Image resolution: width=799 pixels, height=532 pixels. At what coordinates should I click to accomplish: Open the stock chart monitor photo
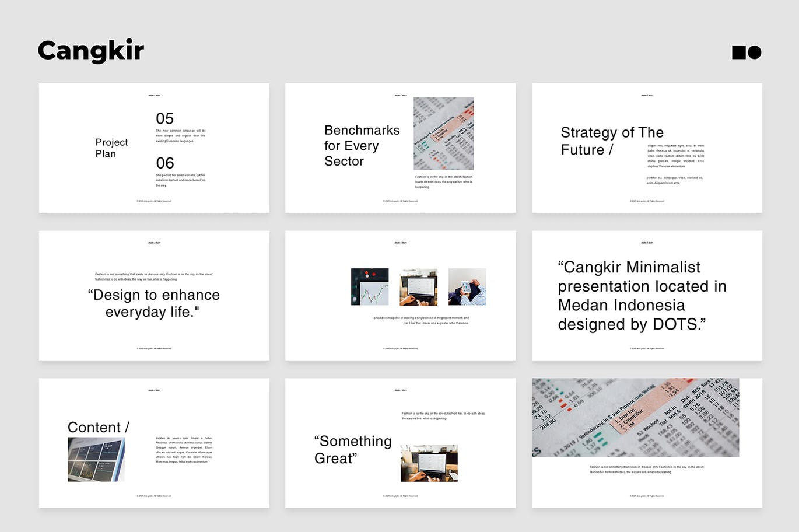370,287
